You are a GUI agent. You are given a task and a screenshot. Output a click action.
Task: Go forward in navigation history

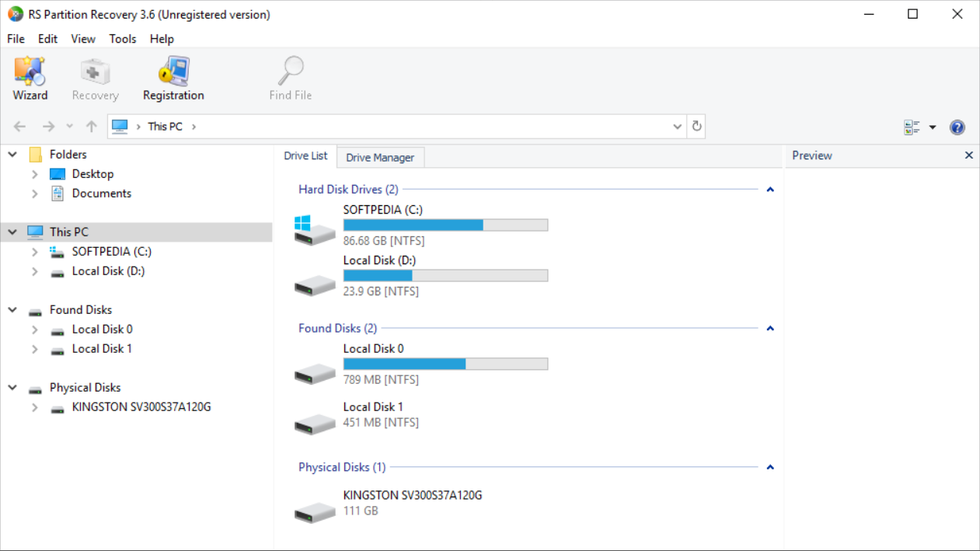48,127
